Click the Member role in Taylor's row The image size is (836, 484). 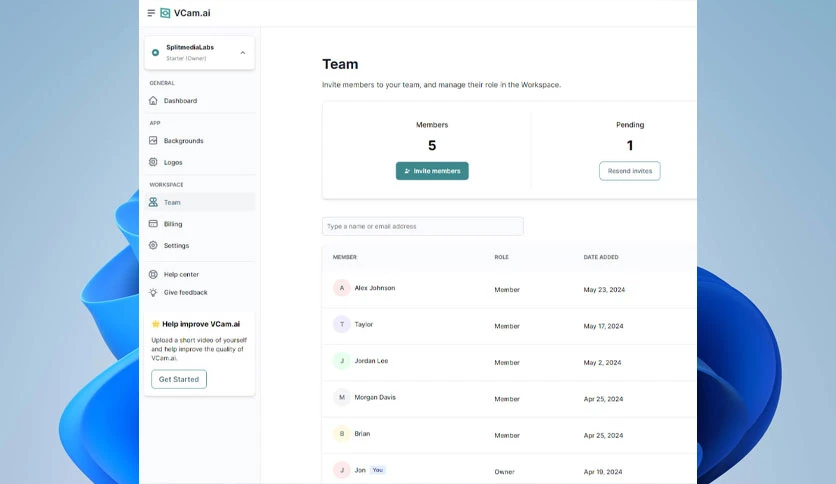507,326
